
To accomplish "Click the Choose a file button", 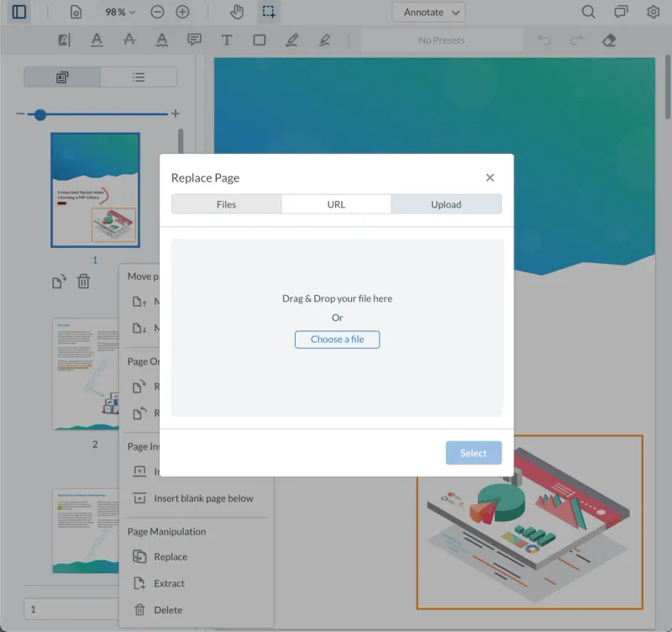I will [337, 340].
